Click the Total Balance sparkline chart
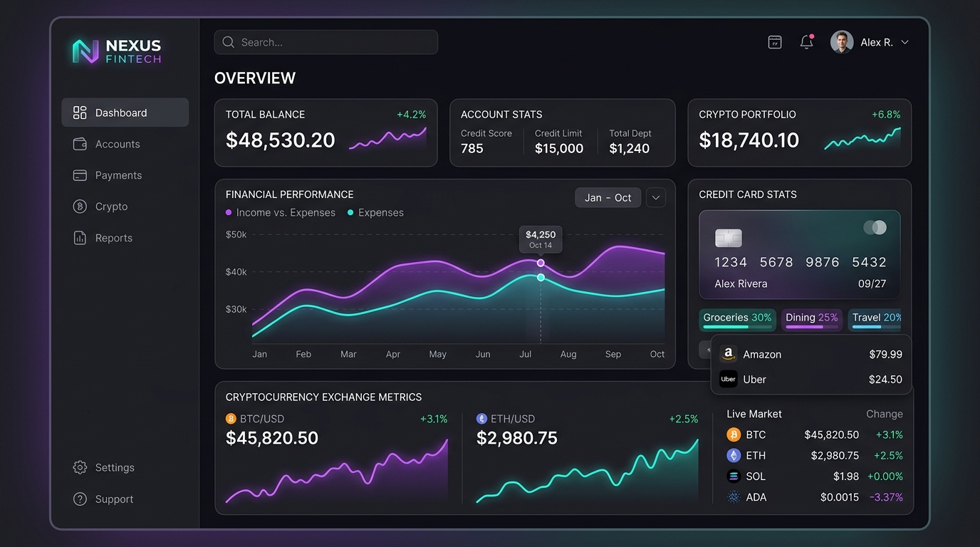The image size is (980, 547). (x=388, y=139)
